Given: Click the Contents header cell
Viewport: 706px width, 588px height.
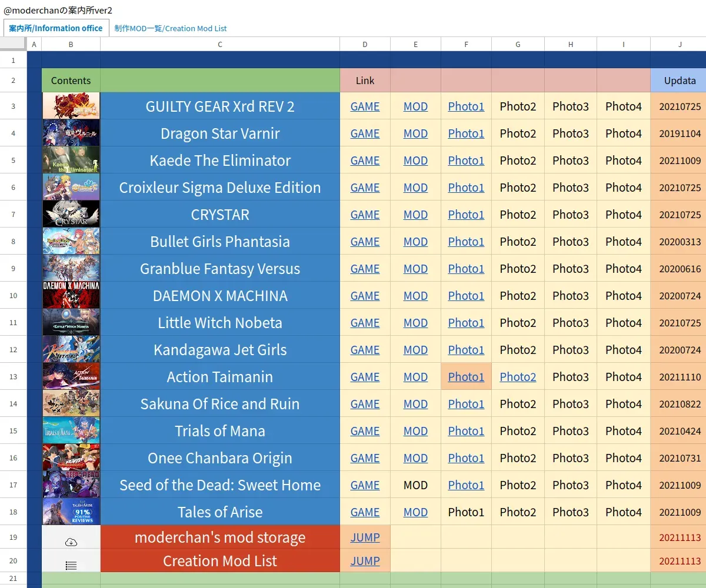Looking at the screenshot, I should 71,81.
